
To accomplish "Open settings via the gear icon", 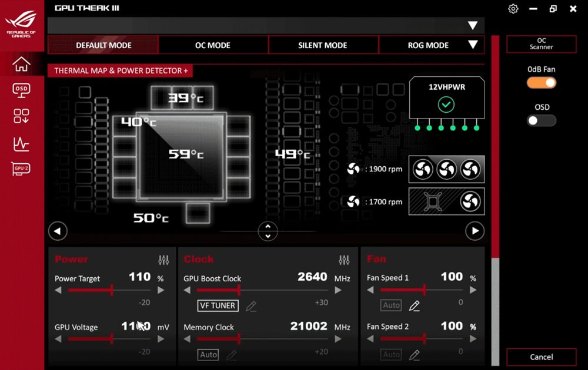I will tap(513, 9).
